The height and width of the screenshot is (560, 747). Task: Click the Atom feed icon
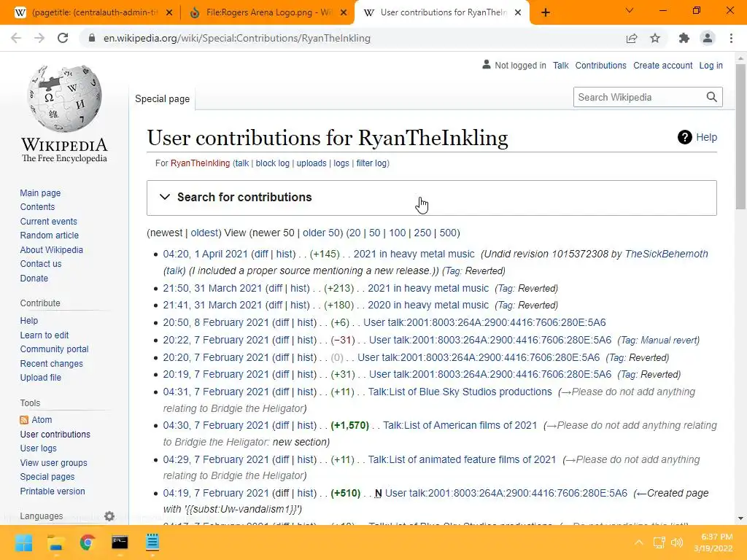(x=24, y=420)
